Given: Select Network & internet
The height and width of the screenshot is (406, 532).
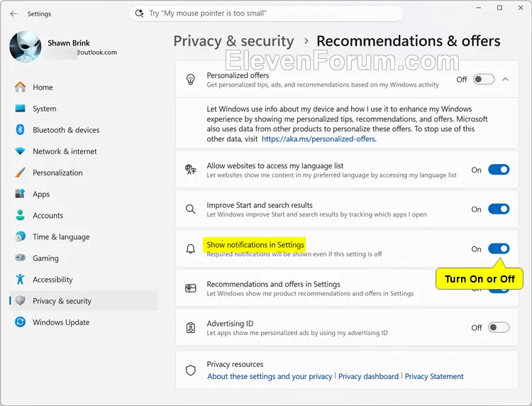Looking at the screenshot, I should pos(84,151).
